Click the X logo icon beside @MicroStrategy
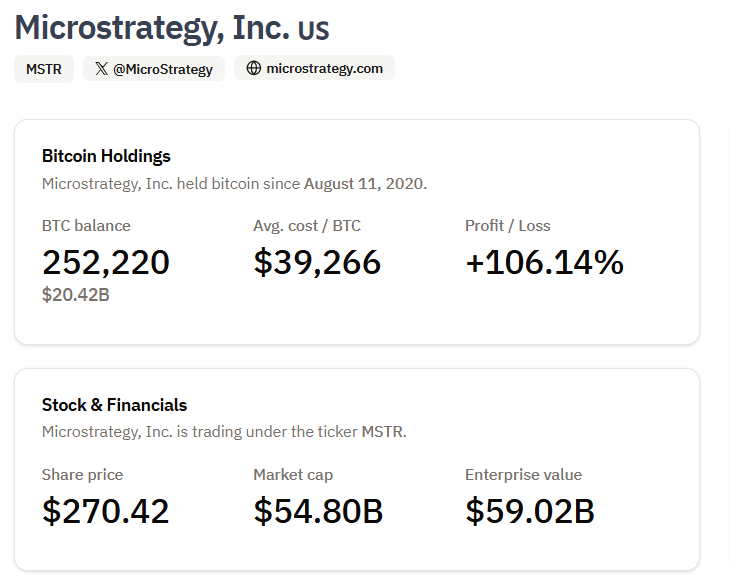The width and height of the screenshot is (730, 584). pos(102,69)
